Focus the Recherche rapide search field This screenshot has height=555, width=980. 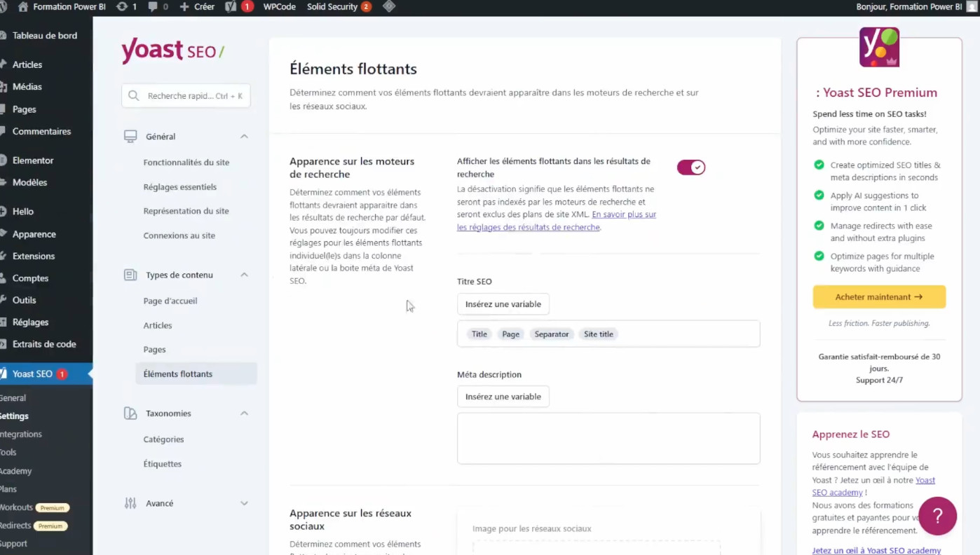(x=186, y=96)
